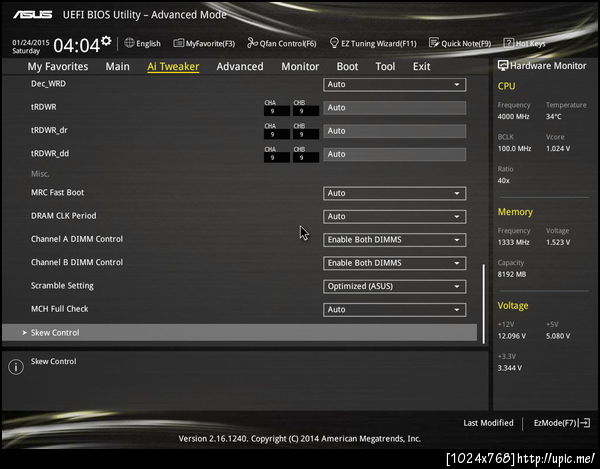Click the Channel A DIMM Control label
Viewport: 600px width, 469px height.
(77, 239)
